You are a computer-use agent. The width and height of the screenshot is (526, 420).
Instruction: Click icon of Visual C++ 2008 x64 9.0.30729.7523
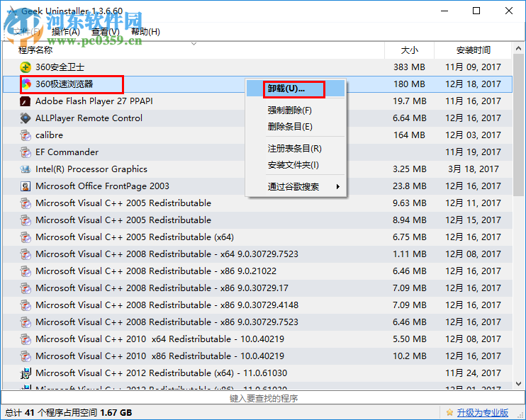[26, 254]
